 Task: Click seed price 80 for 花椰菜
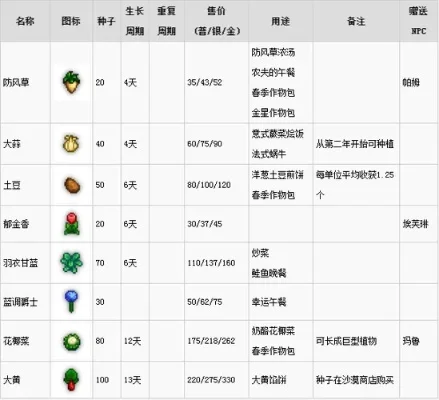[x=100, y=341]
